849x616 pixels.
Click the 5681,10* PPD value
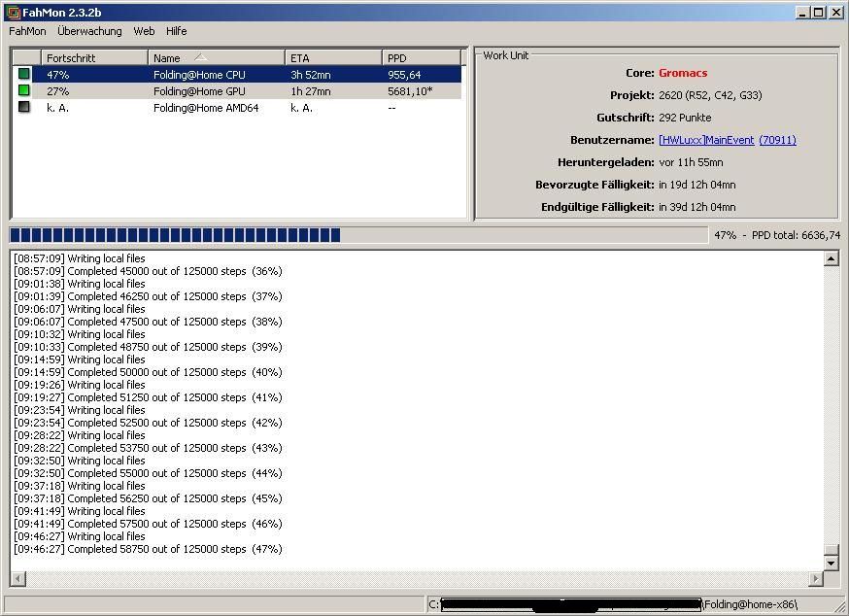point(410,91)
